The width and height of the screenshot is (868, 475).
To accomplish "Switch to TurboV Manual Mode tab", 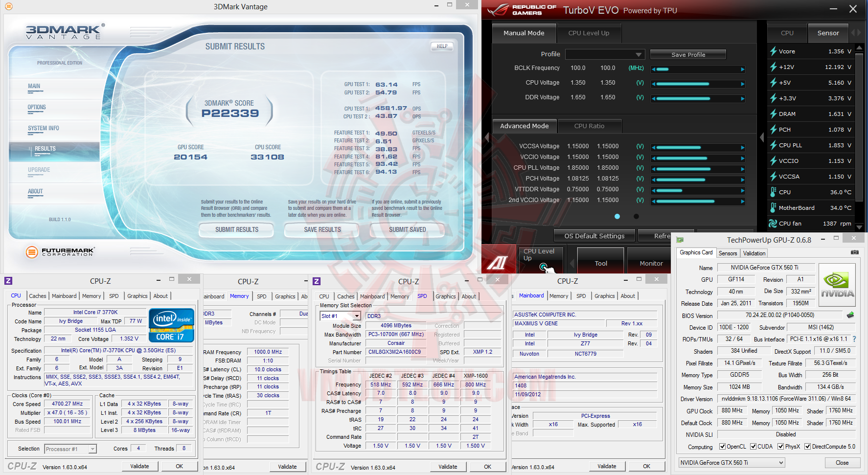I will (x=524, y=33).
